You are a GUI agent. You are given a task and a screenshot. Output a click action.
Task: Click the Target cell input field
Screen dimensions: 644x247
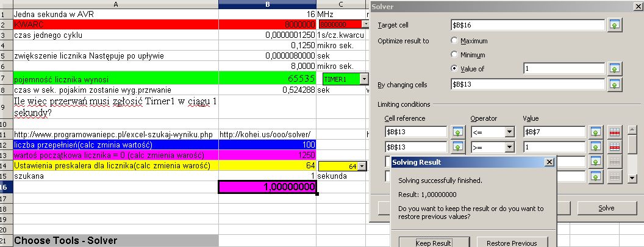[x=528, y=25]
